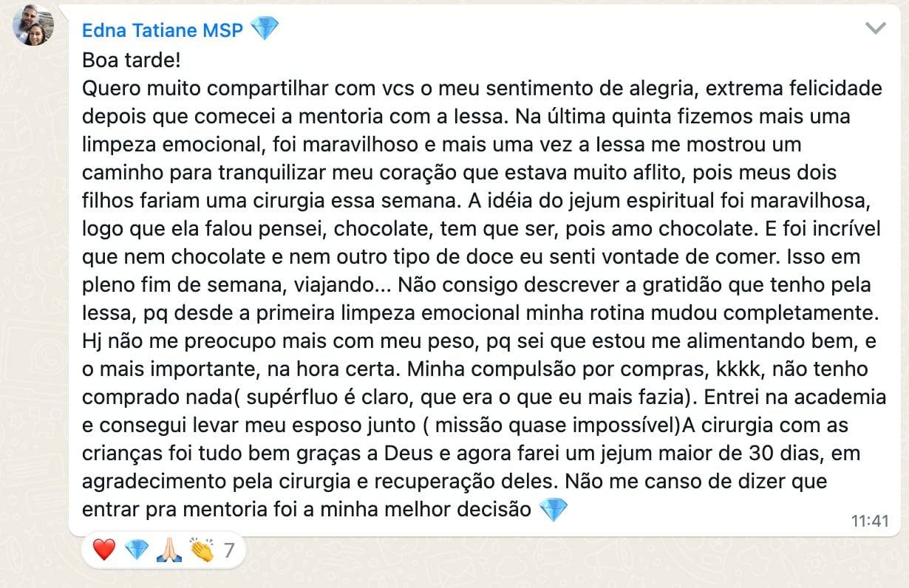Screen dimensions: 909x588
Task: Click the clapping hands reaction
Action: pyautogui.click(x=201, y=550)
